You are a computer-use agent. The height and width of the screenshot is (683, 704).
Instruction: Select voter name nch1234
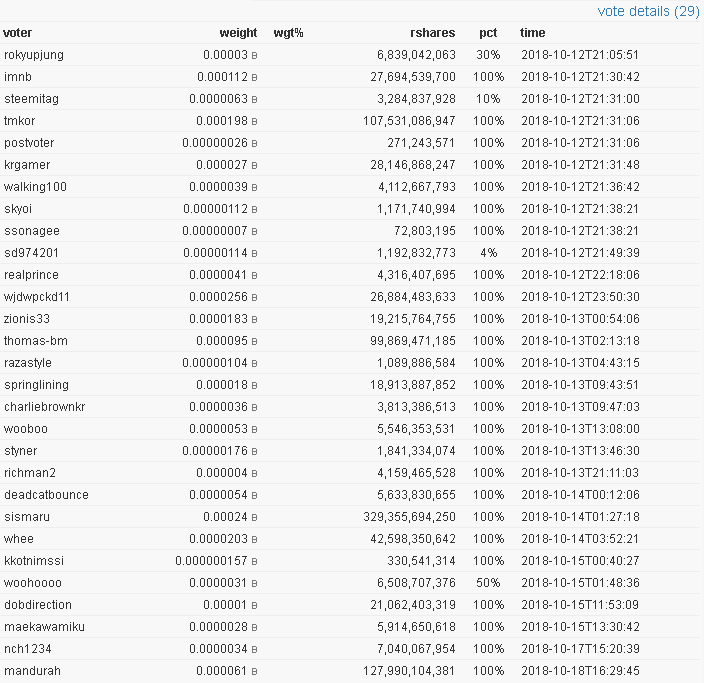coord(28,649)
